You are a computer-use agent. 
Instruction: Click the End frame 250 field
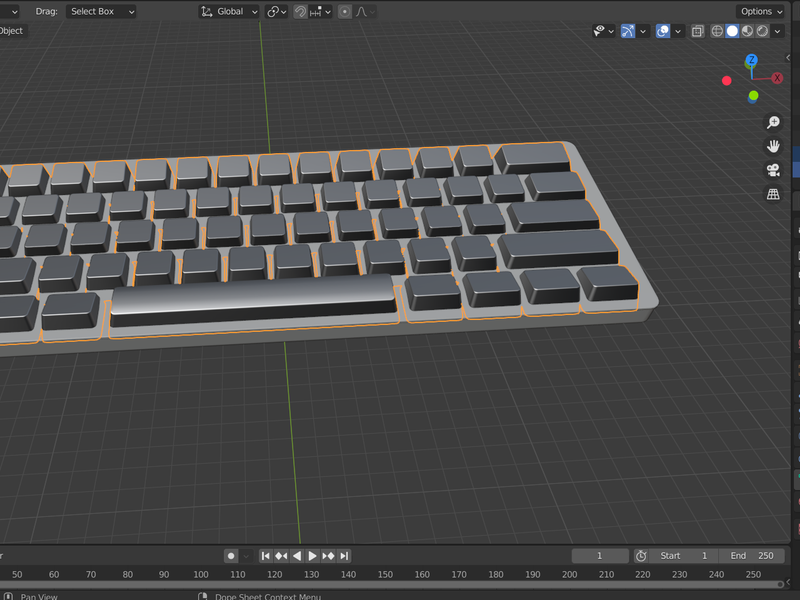752,556
